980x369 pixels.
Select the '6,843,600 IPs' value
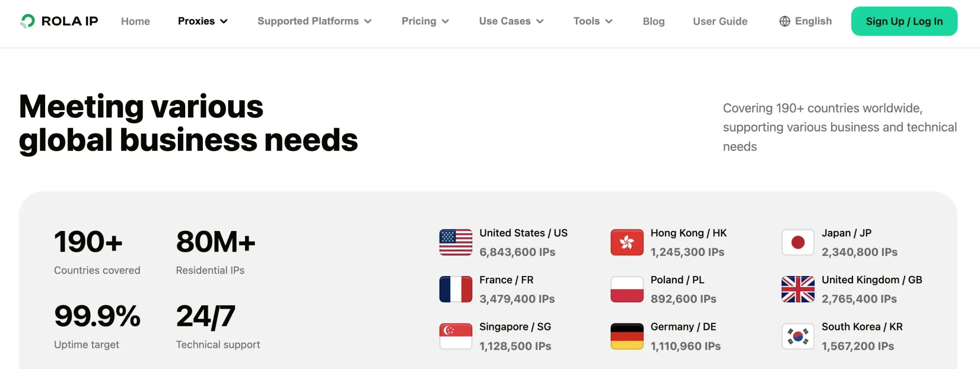pyautogui.click(x=517, y=252)
